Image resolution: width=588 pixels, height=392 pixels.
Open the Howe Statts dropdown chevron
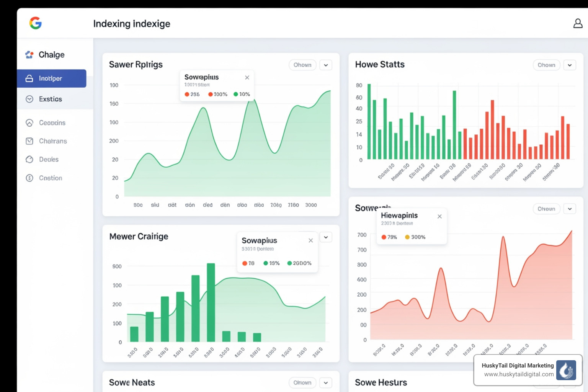tap(570, 65)
